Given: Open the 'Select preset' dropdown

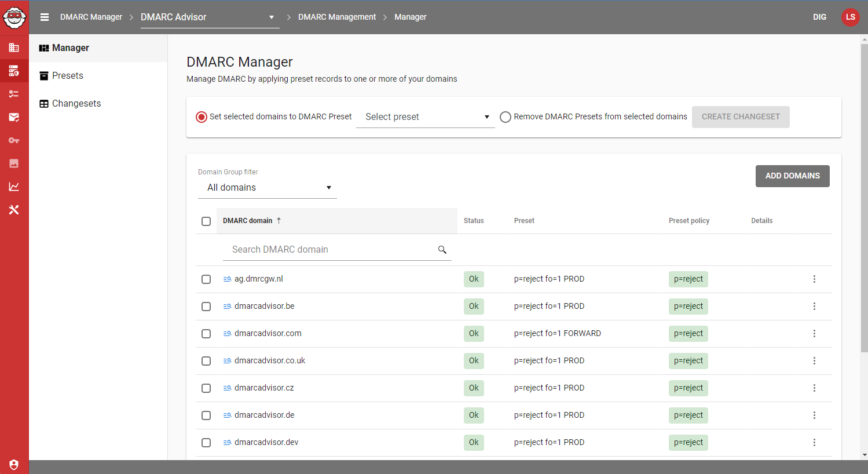Looking at the screenshot, I should [x=426, y=116].
